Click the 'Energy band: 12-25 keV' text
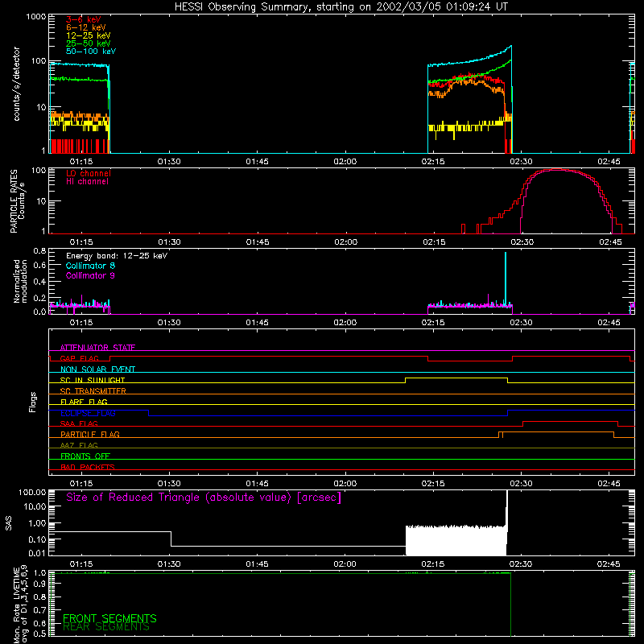 (117, 256)
